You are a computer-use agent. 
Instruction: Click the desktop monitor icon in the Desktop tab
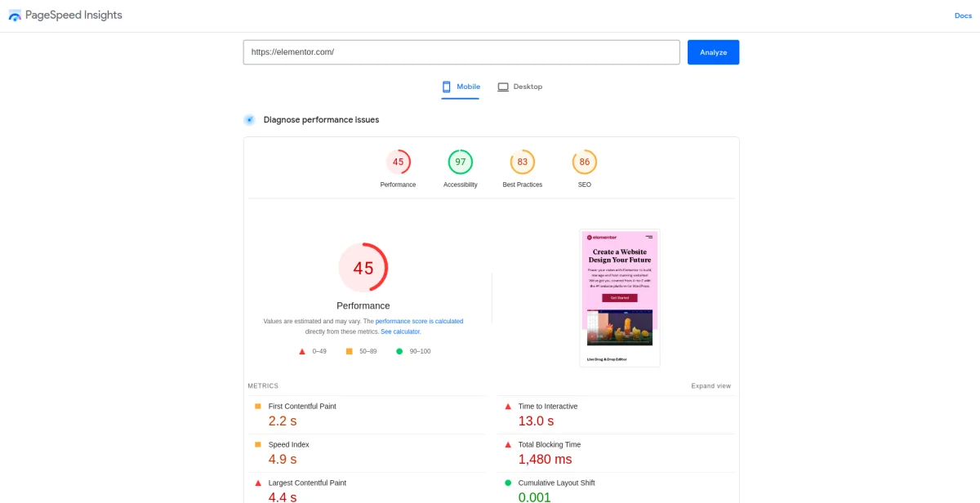click(x=503, y=87)
